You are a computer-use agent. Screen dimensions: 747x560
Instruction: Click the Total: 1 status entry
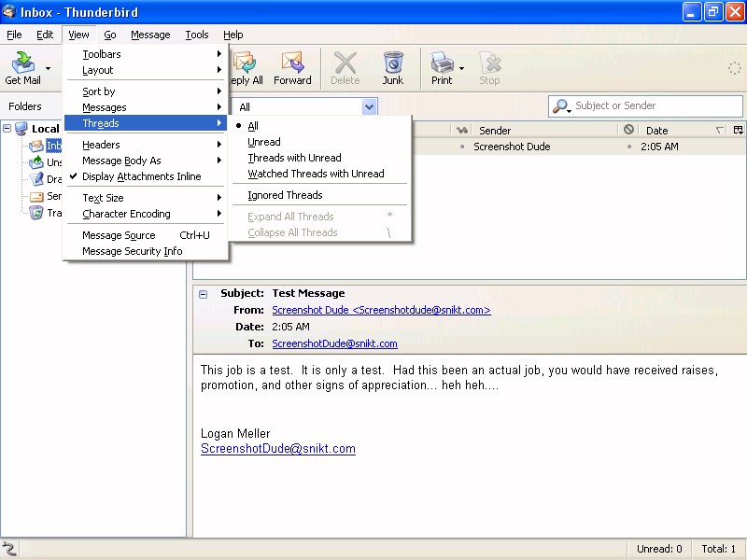pos(718,549)
